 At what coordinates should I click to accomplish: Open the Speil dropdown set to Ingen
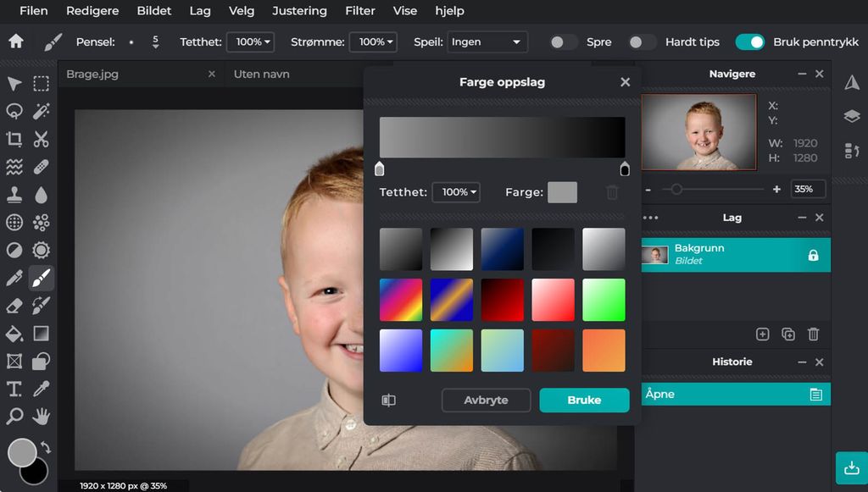pos(487,42)
